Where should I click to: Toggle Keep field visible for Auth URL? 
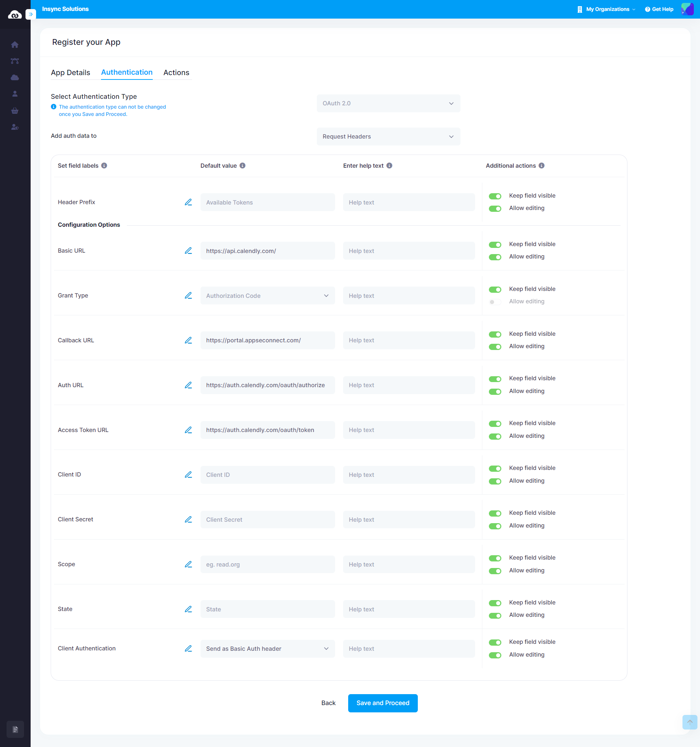(x=495, y=379)
